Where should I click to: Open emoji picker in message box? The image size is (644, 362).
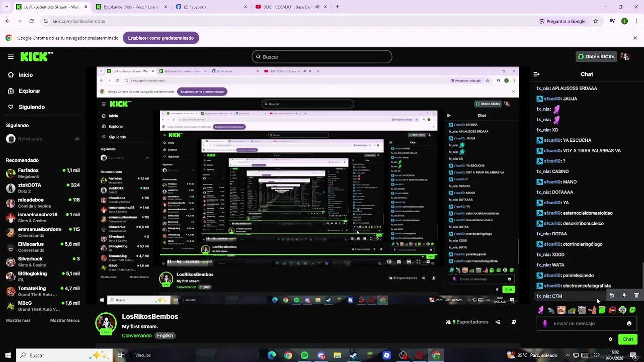(629, 323)
